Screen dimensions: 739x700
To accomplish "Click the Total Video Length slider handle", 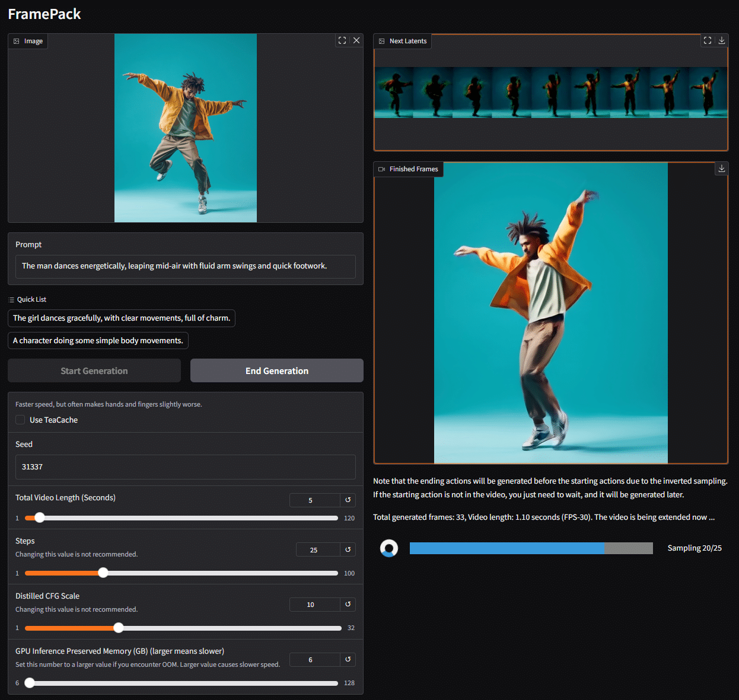I will [39, 517].
